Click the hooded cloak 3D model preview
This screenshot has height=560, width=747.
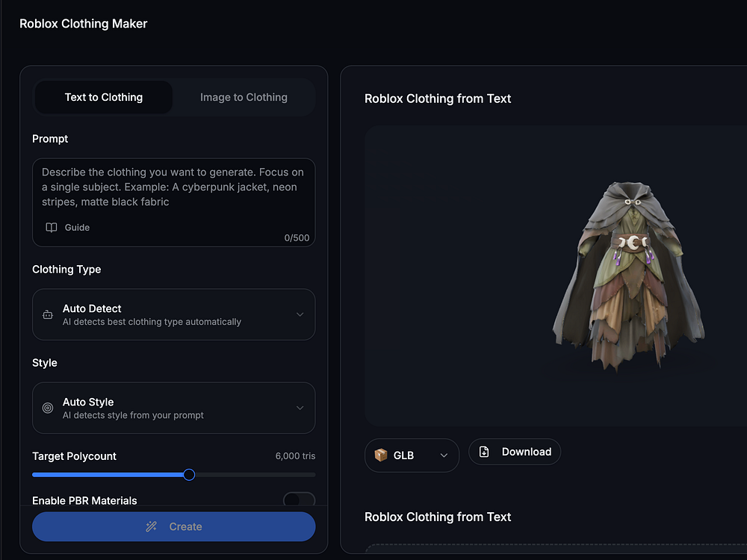(626, 276)
